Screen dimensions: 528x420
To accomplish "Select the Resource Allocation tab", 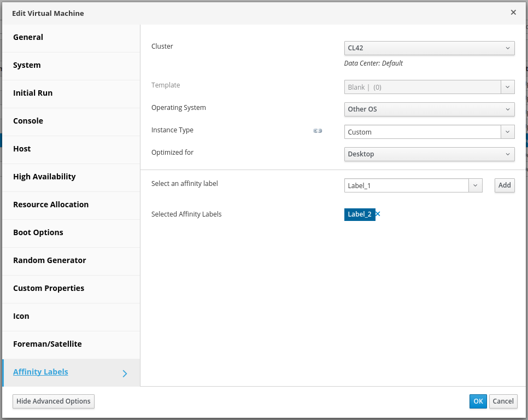I will 51,205.
